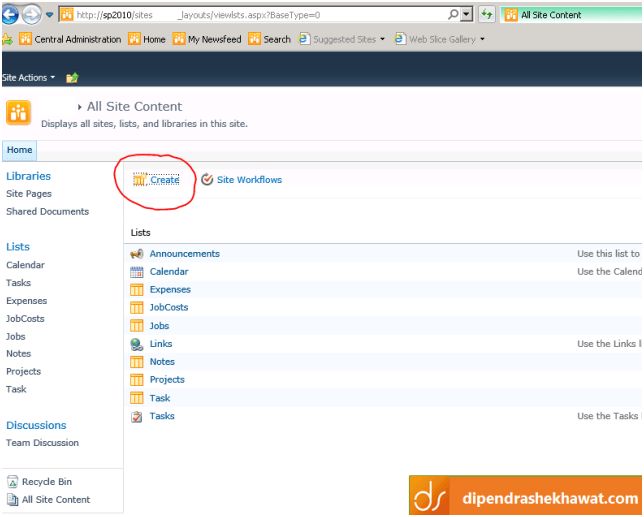Viewport: 644px width, 517px height.
Task: Open the Discussions heading in sidebar
Action: coord(36,425)
